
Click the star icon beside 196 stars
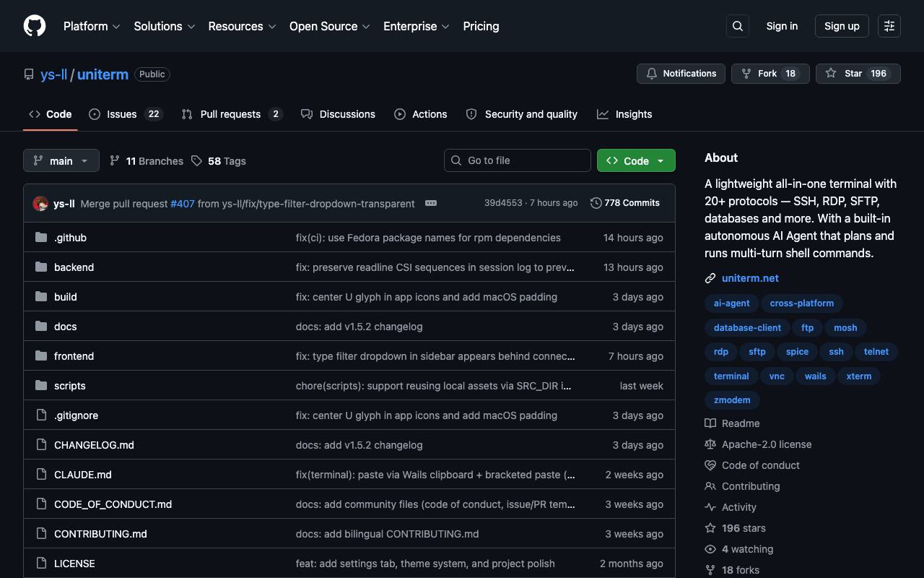coord(710,528)
